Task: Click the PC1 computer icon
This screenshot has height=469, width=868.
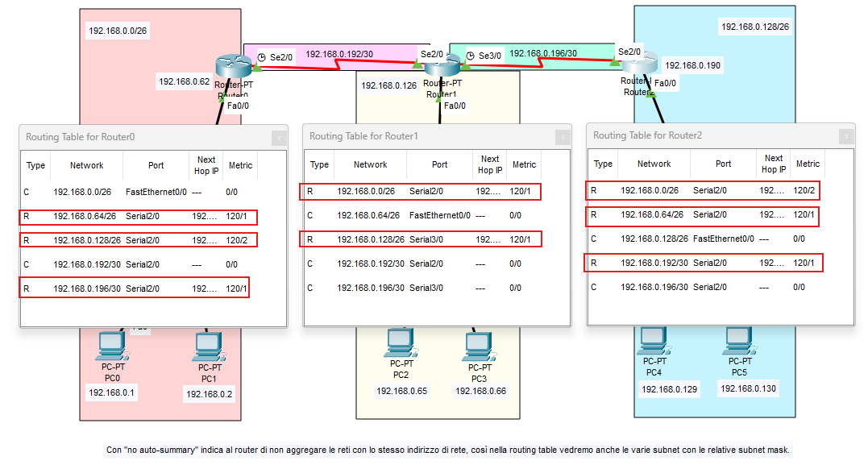Action: point(208,345)
